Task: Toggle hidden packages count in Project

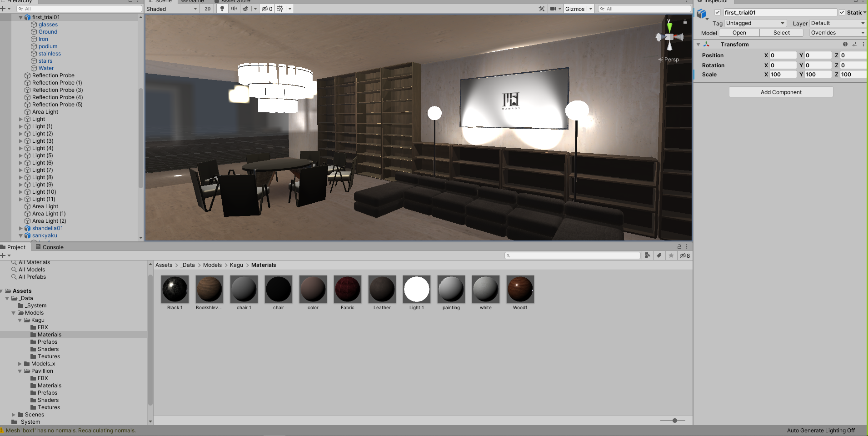Action: click(685, 256)
